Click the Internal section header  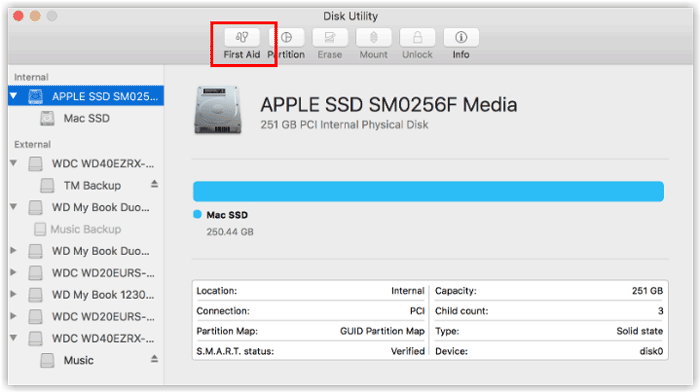[x=31, y=77]
